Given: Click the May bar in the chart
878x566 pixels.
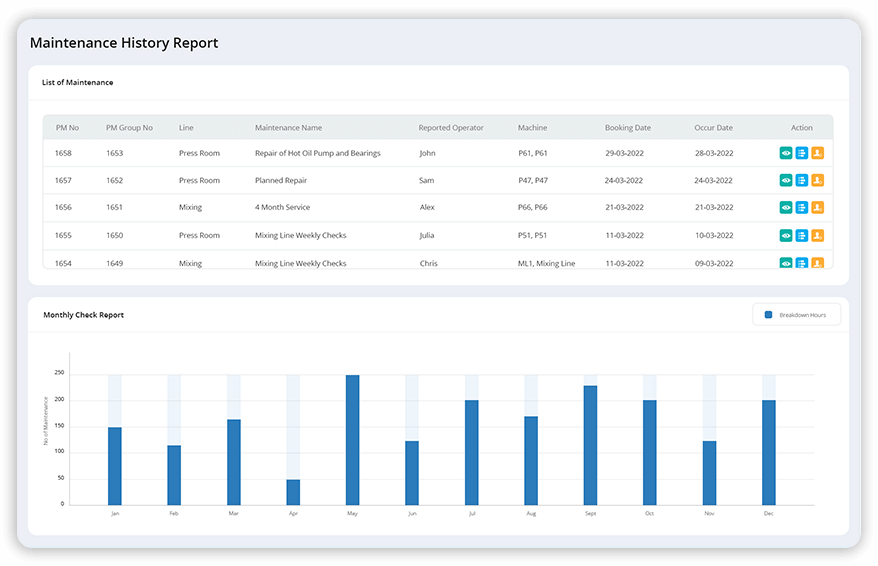Looking at the screenshot, I should click(352, 440).
